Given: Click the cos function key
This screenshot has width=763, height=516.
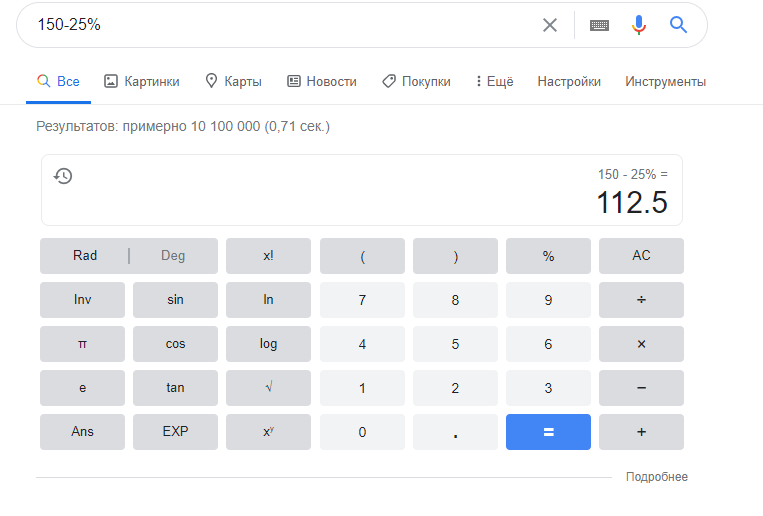Looking at the screenshot, I should tap(175, 344).
